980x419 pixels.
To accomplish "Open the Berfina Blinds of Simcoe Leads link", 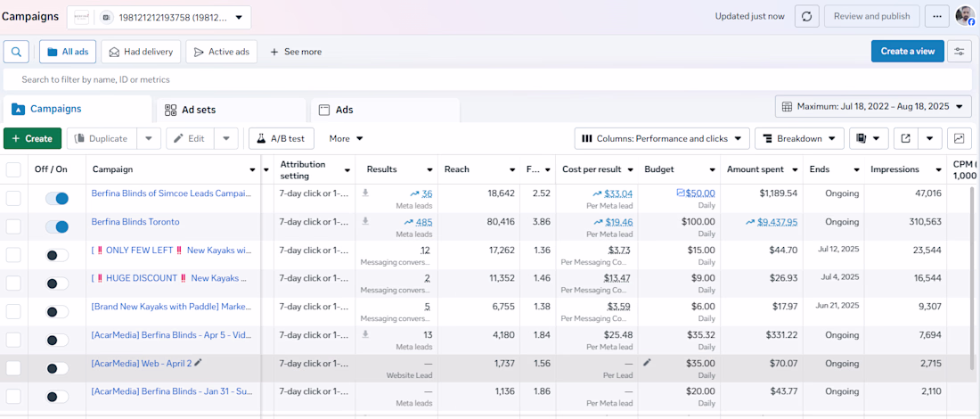I will (171, 193).
